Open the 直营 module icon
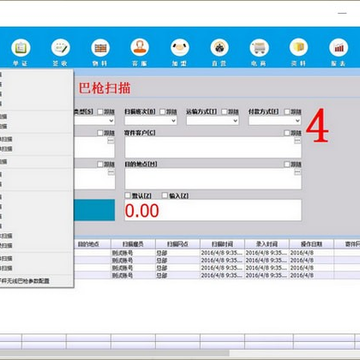This screenshot has width=360, height=360. [x=219, y=48]
